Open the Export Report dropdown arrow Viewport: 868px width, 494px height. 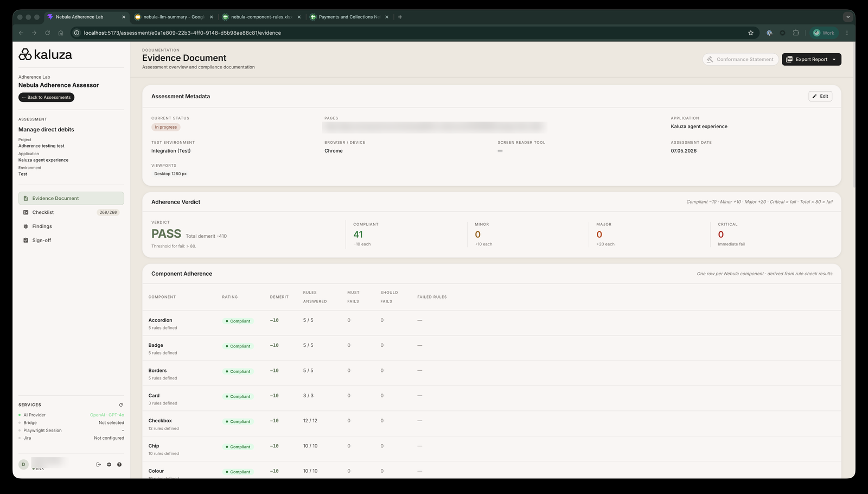click(834, 59)
